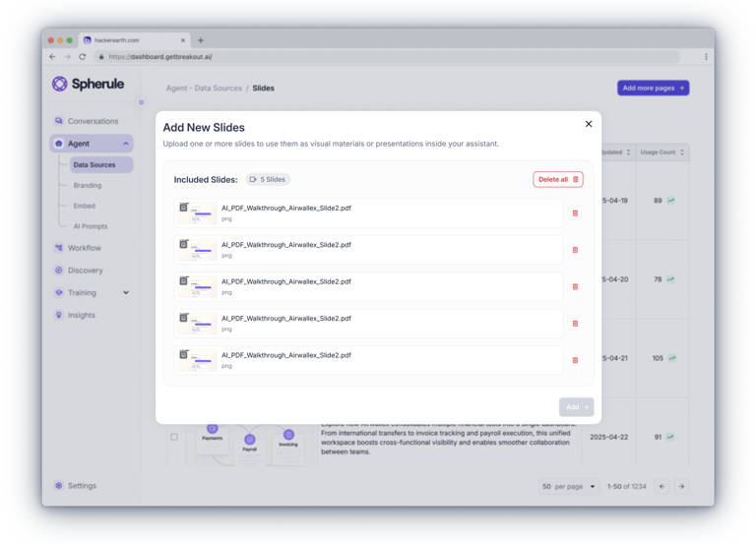Image resolution: width=756 pixels, height=544 pixels.
Task: Delete the third slide in the list
Action: (x=575, y=286)
